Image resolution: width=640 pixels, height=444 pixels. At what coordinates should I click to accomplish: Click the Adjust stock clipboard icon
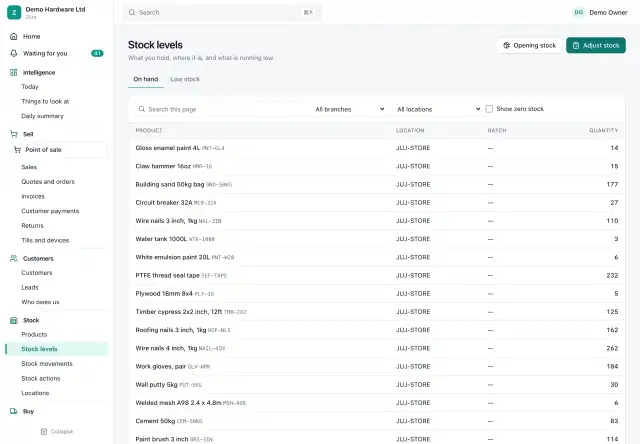[x=576, y=45]
